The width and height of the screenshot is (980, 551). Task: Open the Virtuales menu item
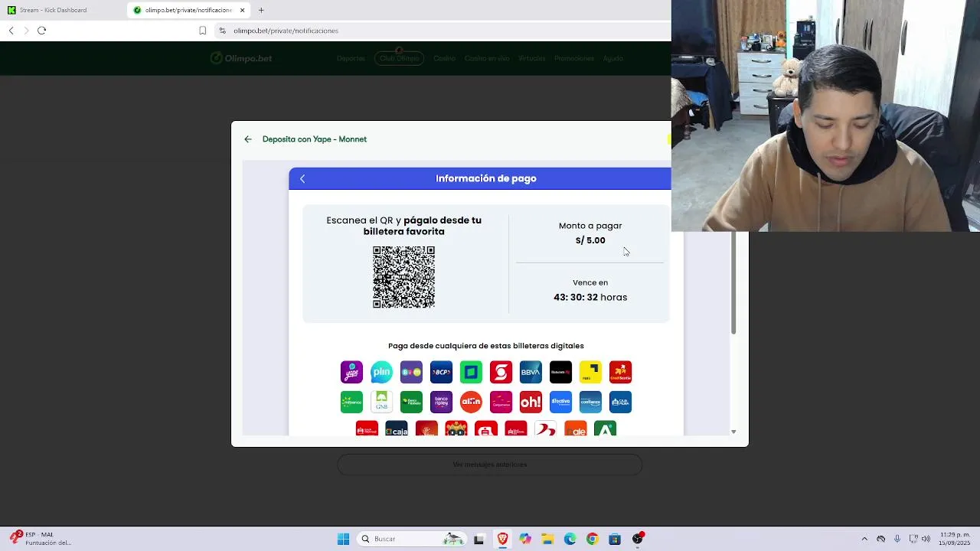532,58
